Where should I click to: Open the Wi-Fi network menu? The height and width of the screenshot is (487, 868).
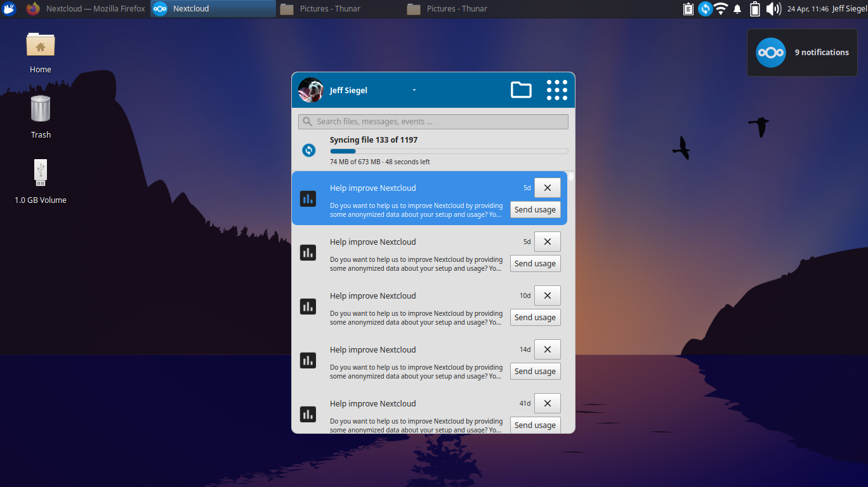click(x=721, y=9)
